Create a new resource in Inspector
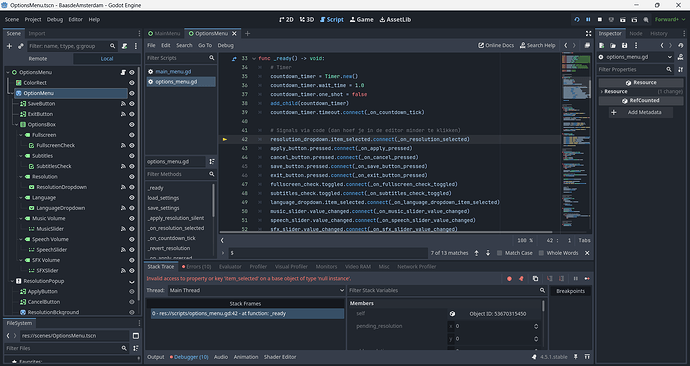Viewport: 690px width, 366px height. click(602, 45)
